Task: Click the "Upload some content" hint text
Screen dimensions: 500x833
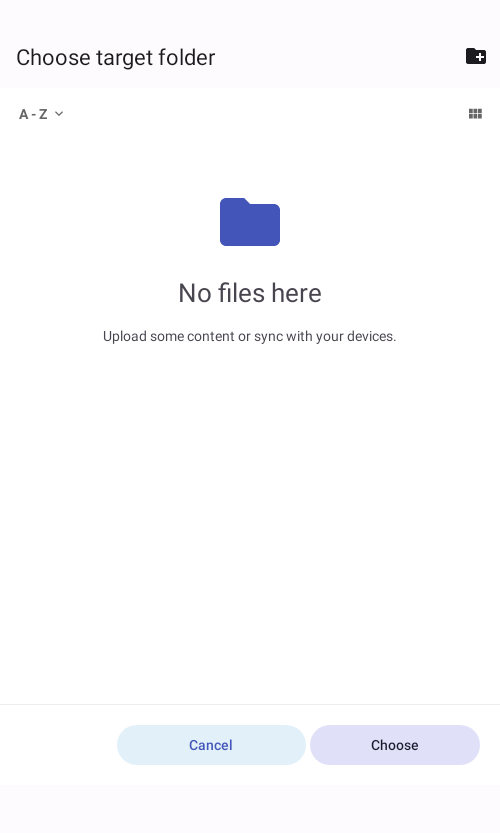Action: coord(250,336)
